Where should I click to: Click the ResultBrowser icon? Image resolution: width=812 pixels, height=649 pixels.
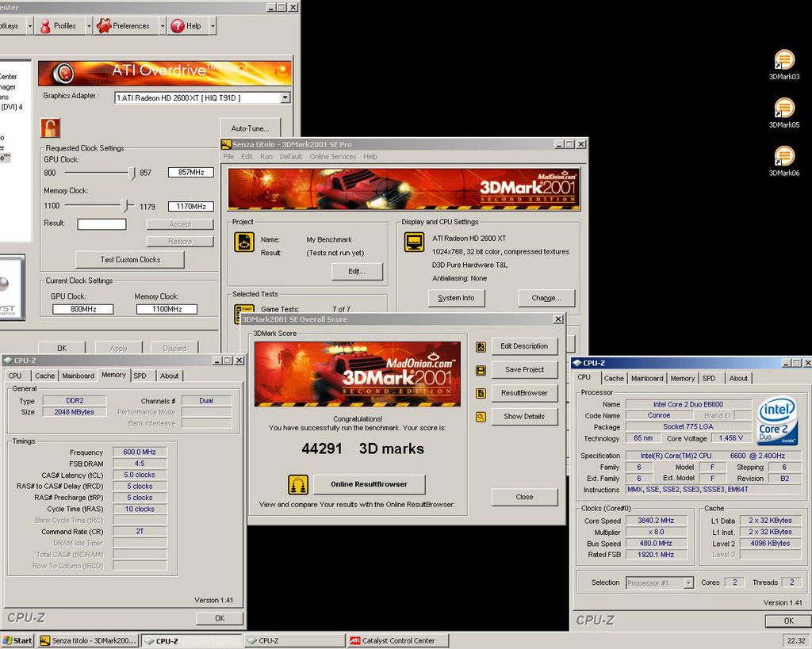[x=481, y=393]
